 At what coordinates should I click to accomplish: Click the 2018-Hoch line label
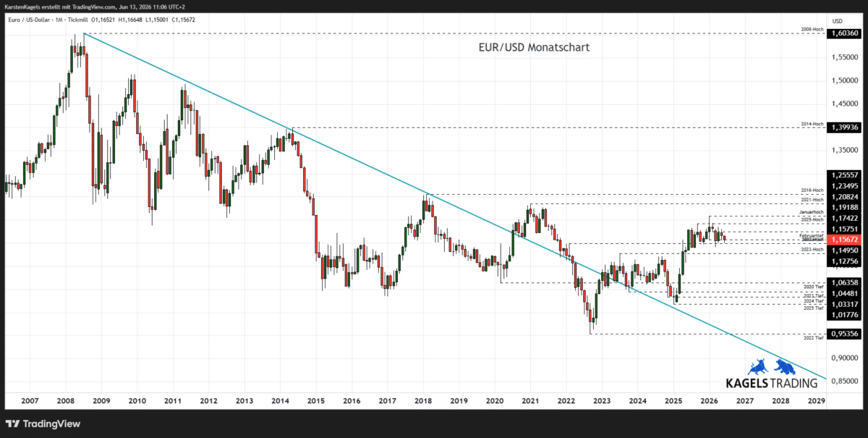tap(812, 190)
